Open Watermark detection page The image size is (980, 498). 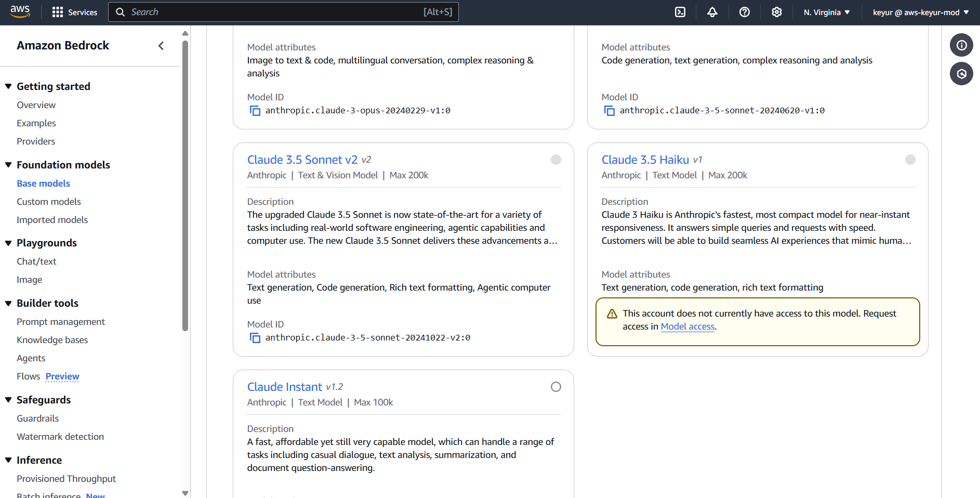point(60,437)
